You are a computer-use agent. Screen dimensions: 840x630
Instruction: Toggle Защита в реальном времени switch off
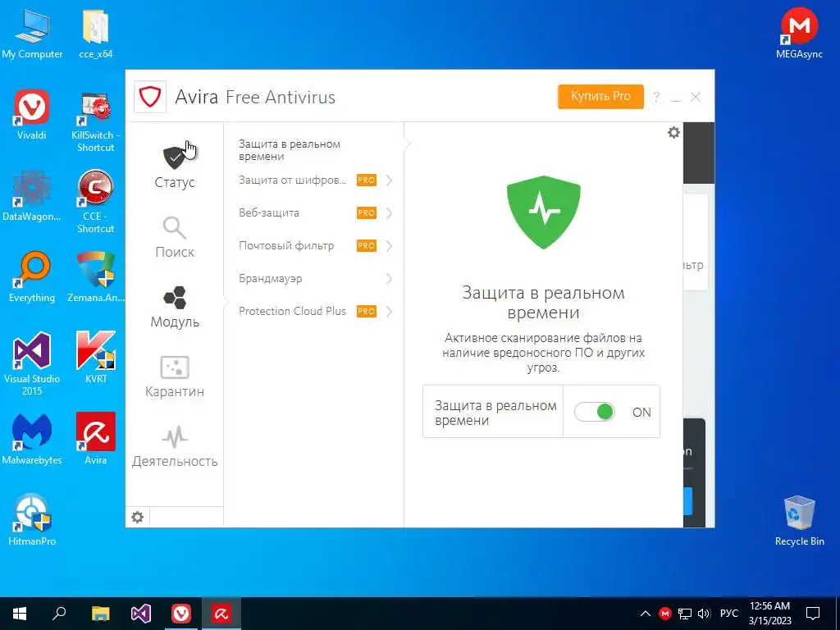point(594,412)
